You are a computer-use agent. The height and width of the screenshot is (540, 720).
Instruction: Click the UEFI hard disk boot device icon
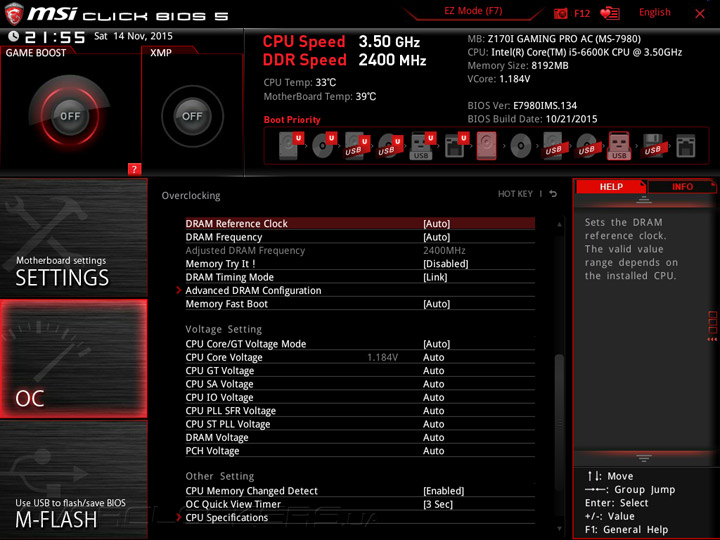[291, 146]
